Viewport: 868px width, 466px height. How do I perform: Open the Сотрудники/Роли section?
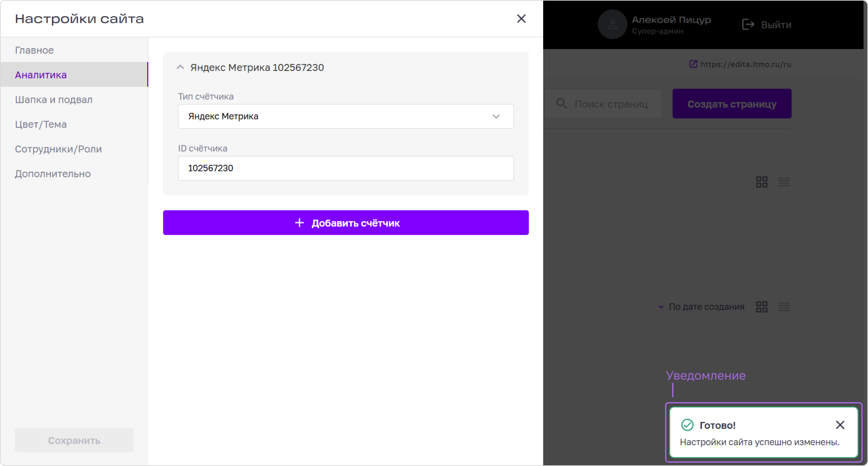[x=74, y=149]
